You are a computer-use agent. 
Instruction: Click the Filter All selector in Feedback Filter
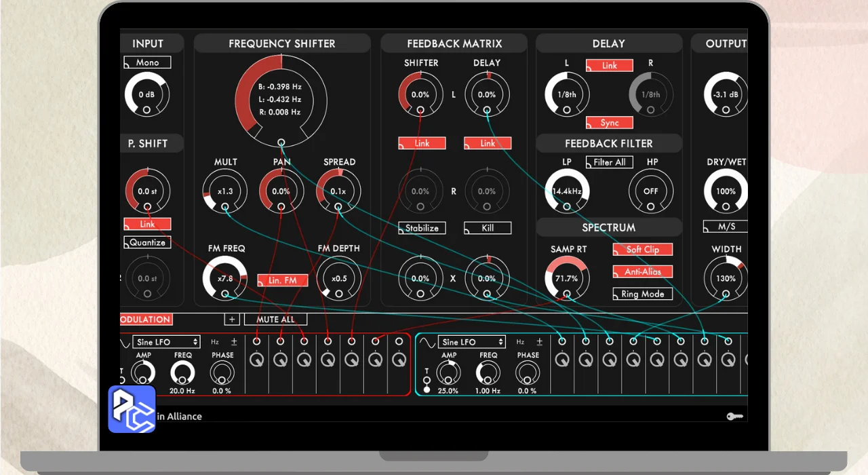(x=609, y=162)
